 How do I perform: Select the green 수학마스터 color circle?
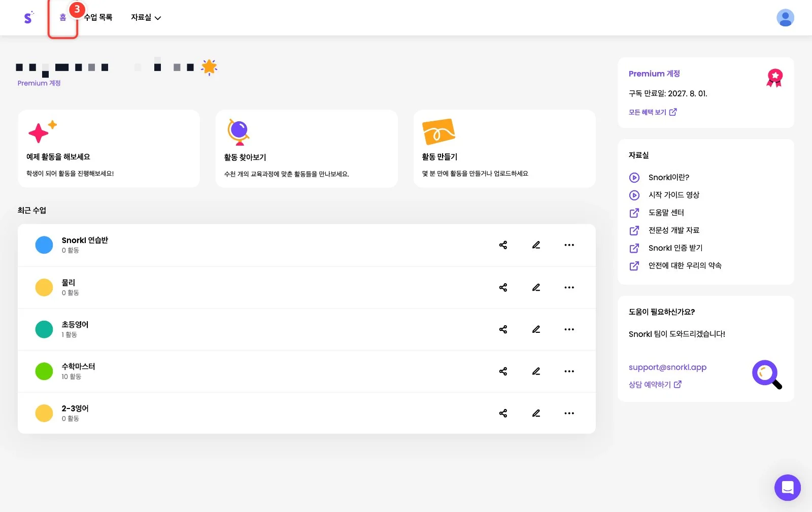(x=44, y=371)
